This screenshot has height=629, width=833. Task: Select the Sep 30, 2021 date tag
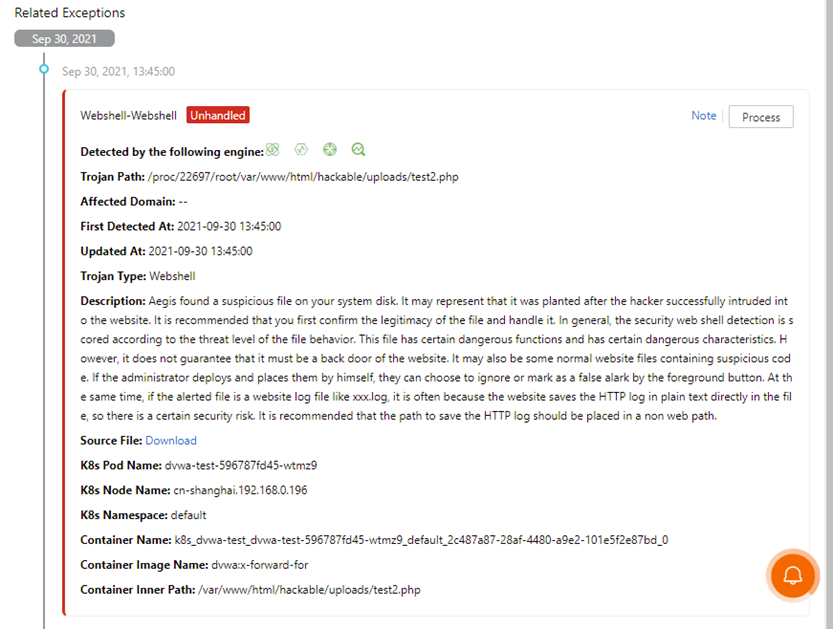click(x=64, y=39)
